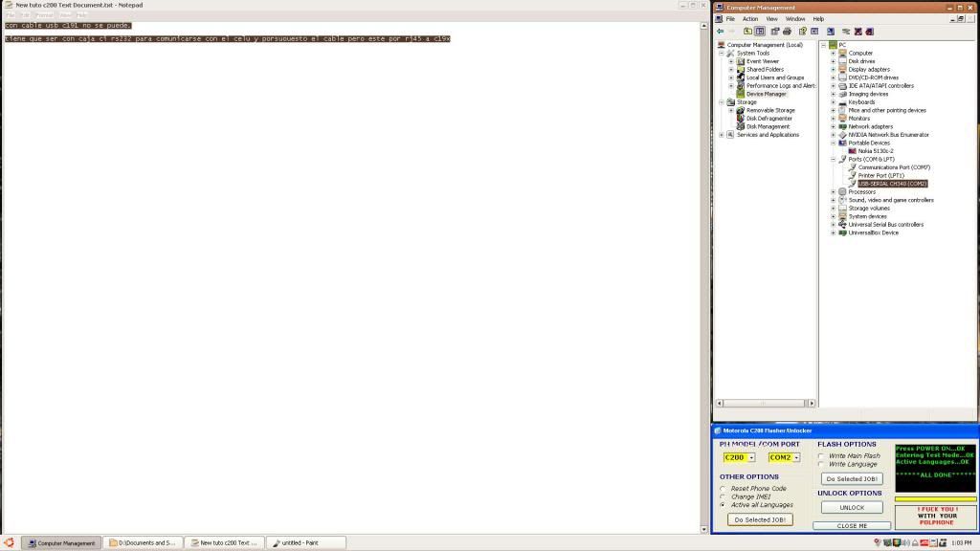The height and width of the screenshot is (551, 980).
Task: Expand the Network adapters node
Action: [834, 126]
